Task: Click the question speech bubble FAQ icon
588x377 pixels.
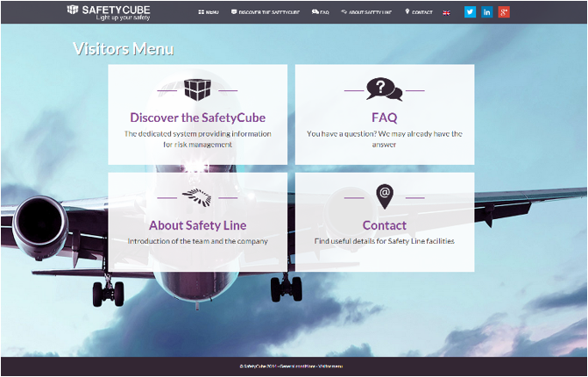Action: pyautogui.click(x=384, y=89)
